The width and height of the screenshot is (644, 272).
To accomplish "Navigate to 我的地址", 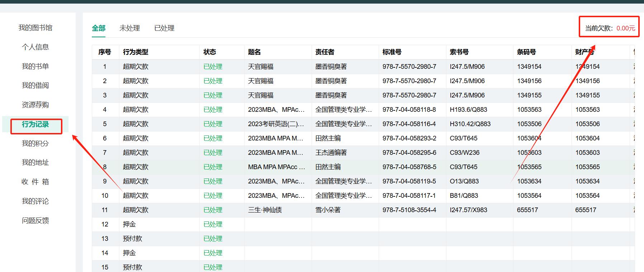I will click(x=35, y=162).
